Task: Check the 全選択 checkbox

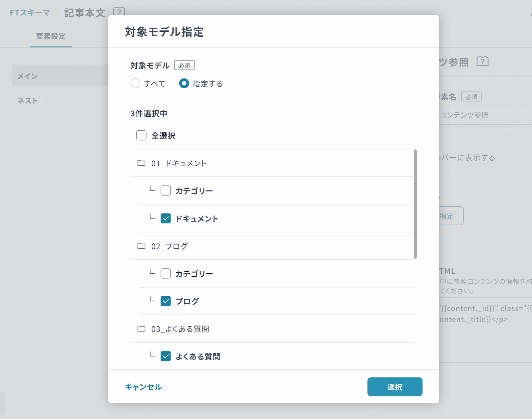Action: tap(141, 136)
